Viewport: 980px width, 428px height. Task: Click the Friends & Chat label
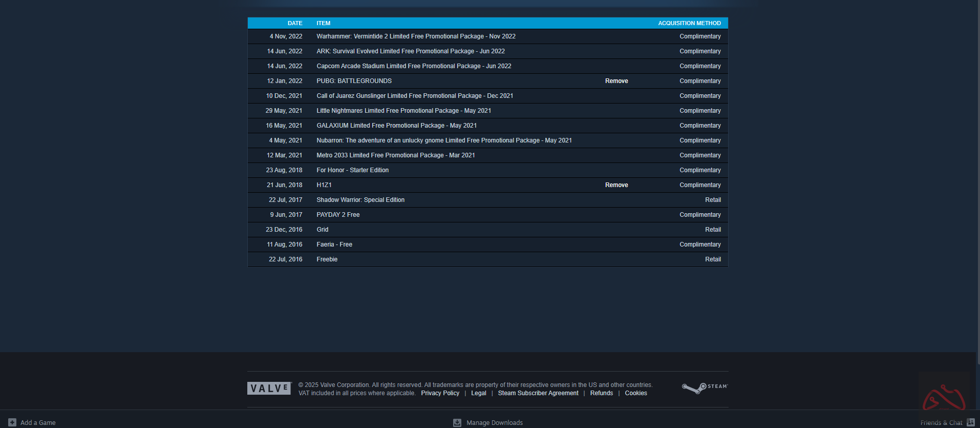click(941, 423)
